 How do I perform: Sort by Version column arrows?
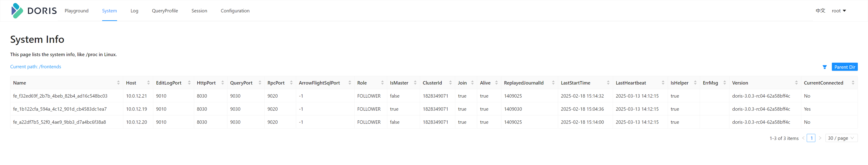click(x=796, y=83)
